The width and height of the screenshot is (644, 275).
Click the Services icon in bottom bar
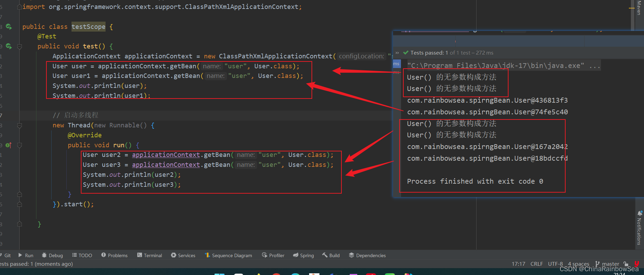pyautogui.click(x=174, y=255)
